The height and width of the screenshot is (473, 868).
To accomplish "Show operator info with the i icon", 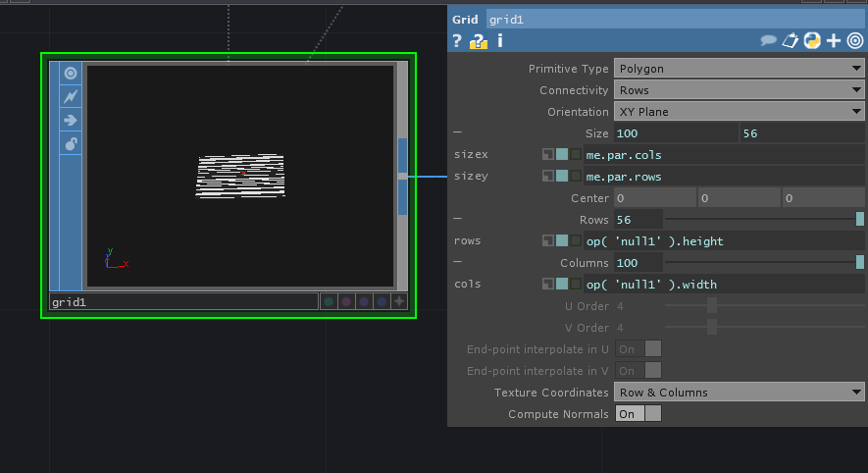I will (500, 40).
